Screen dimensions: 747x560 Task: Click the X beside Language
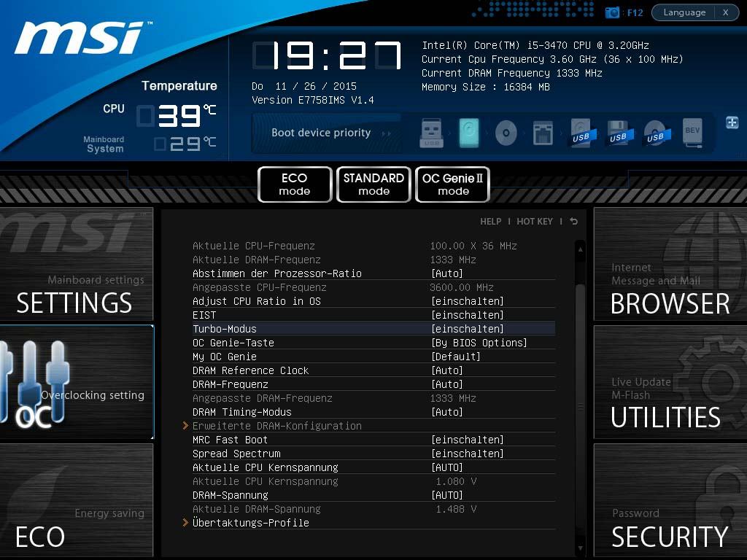pos(726,12)
